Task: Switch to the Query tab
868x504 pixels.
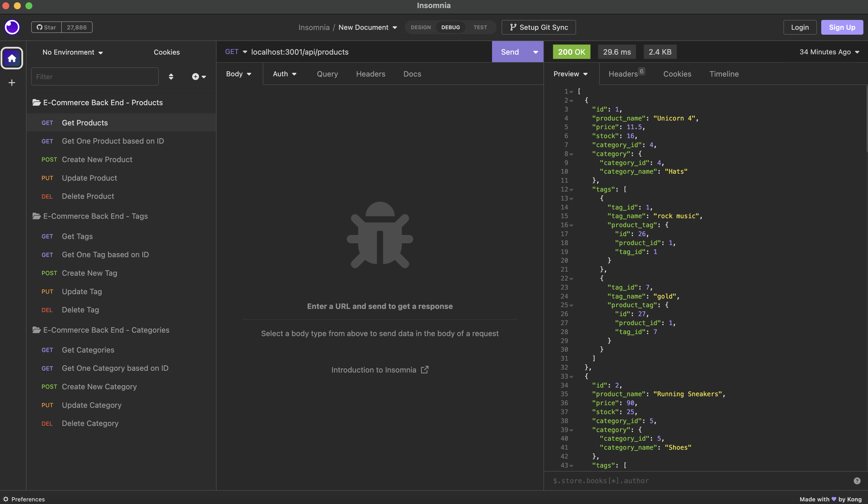Action: click(x=327, y=74)
